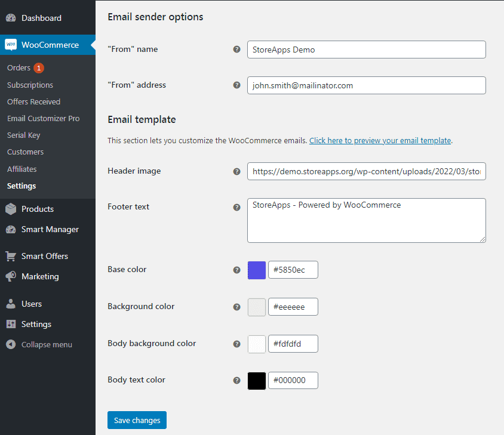Open Offers Received submenu item

34,101
